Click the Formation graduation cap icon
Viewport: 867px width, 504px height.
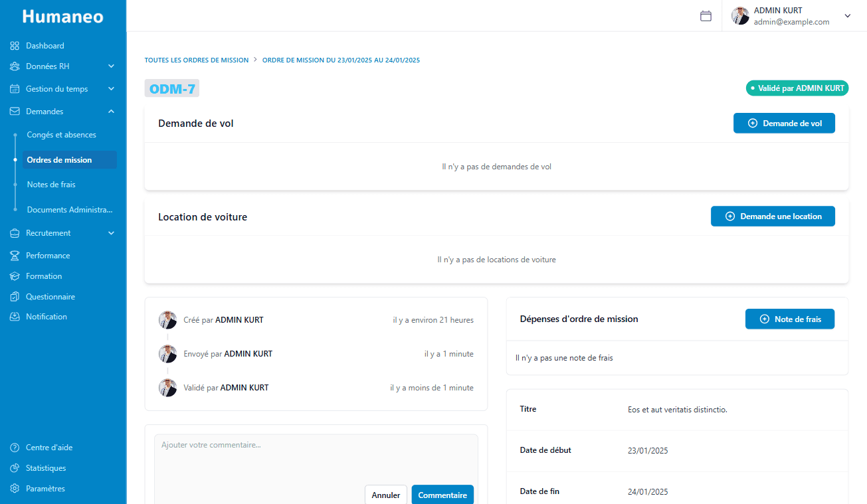pos(15,276)
